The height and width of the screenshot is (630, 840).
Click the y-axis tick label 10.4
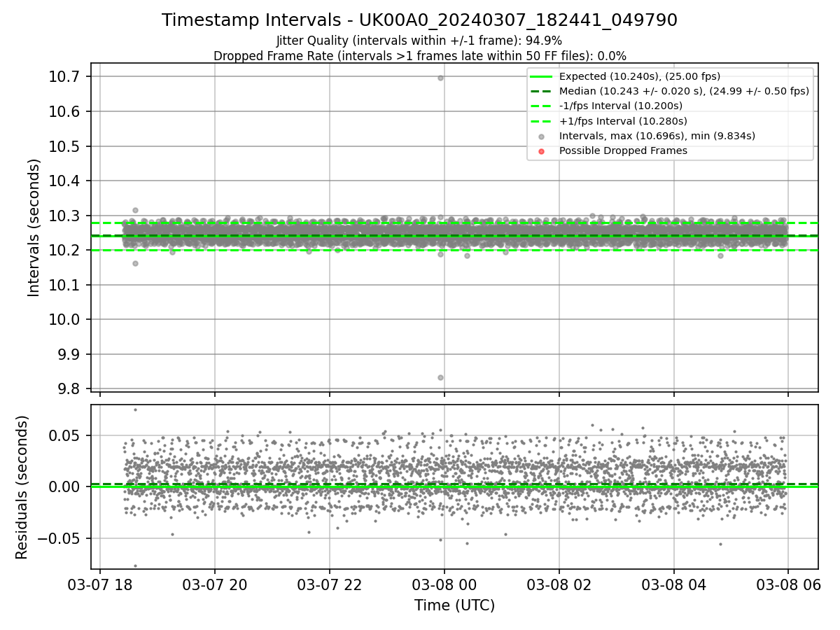tap(64, 181)
